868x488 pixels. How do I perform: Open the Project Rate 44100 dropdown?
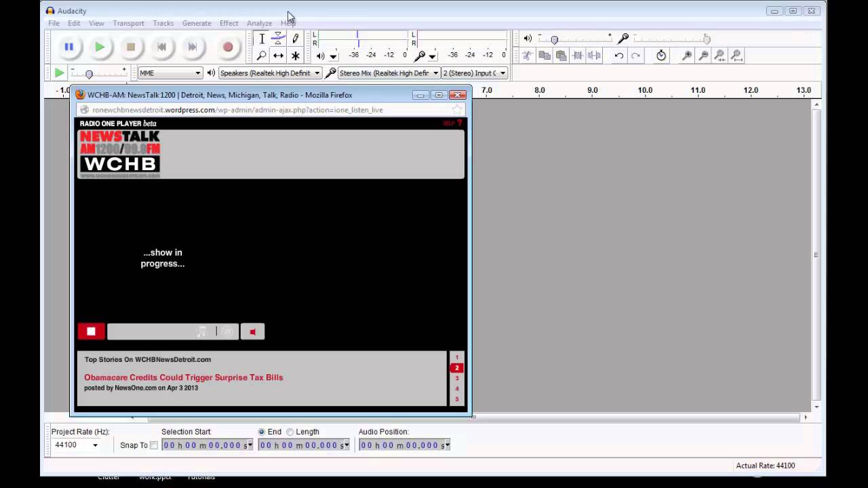pos(95,445)
